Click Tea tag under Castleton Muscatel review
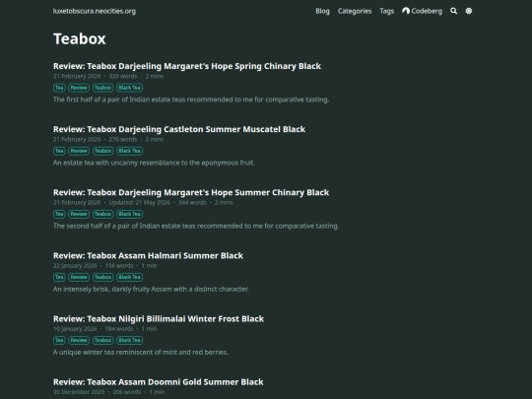The height and width of the screenshot is (399, 532). [x=59, y=151]
